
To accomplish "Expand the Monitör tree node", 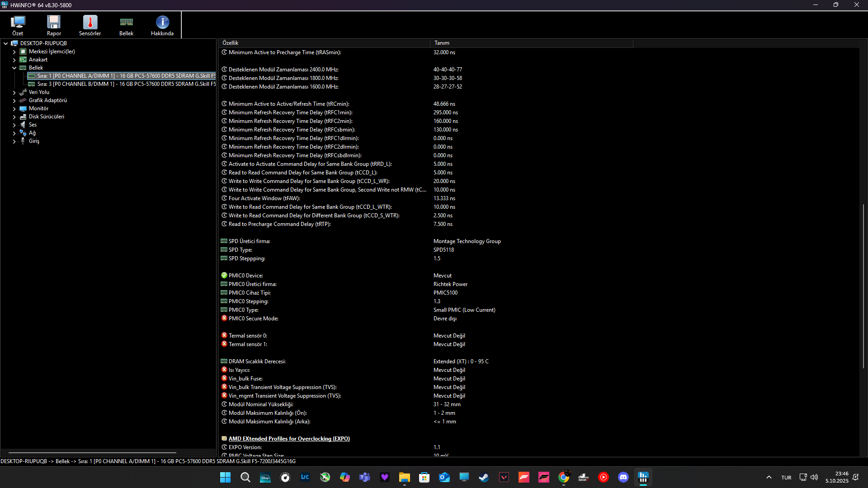I will pos(14,108).
